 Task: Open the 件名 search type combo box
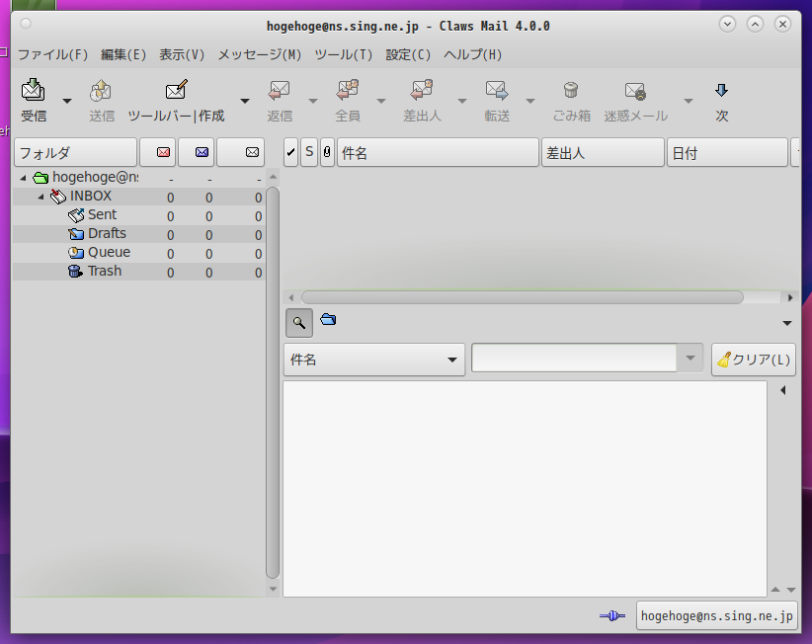point(373,360)
